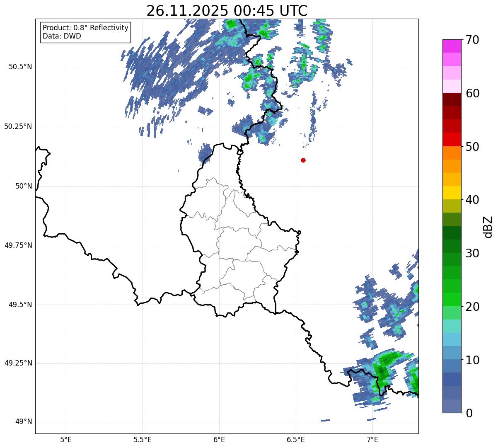Click colorbar tick label 30
The height and width of the screenshot is (448, 498).
point(472,253)
